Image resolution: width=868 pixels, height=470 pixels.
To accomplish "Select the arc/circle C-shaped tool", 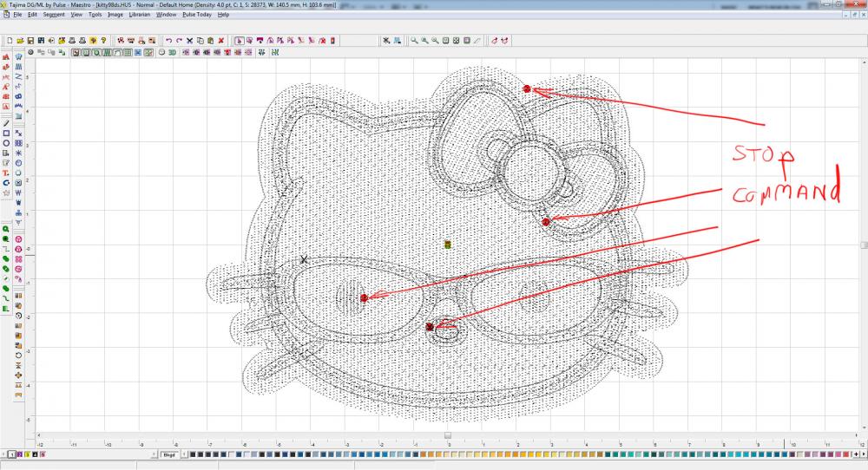I will click(6, 183).
